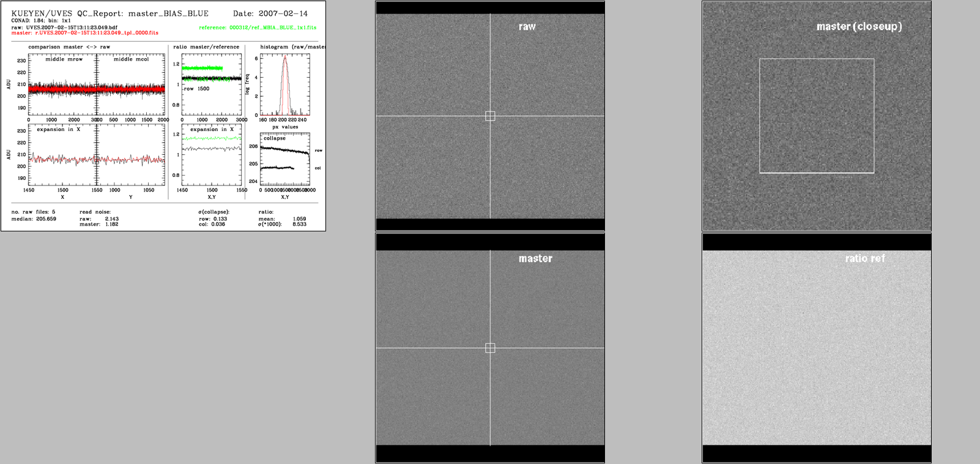This screenshot has height=464, width=980.
Task: Click inside the white box in master closeup
Action: (817, 116)
